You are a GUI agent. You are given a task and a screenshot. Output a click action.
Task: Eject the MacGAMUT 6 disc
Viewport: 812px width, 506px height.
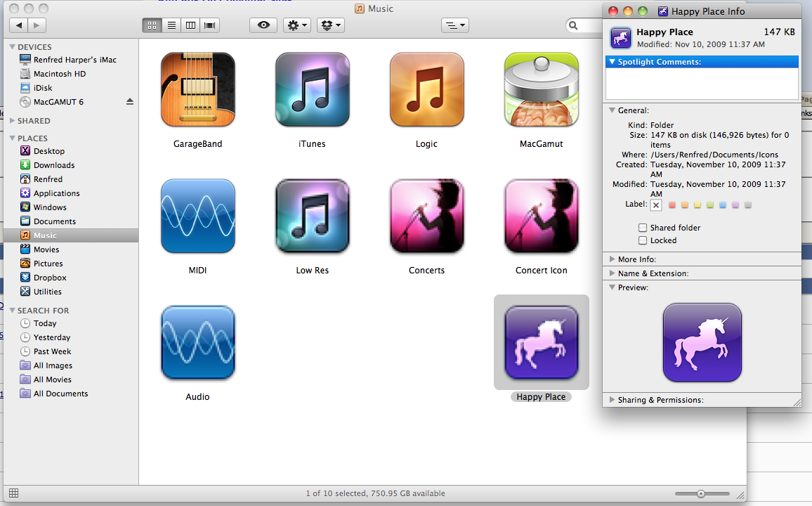[x=130, y=101]
